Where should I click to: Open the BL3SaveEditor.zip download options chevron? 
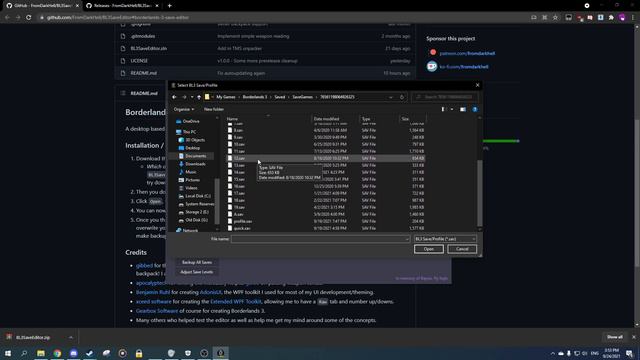click(71, 337)
